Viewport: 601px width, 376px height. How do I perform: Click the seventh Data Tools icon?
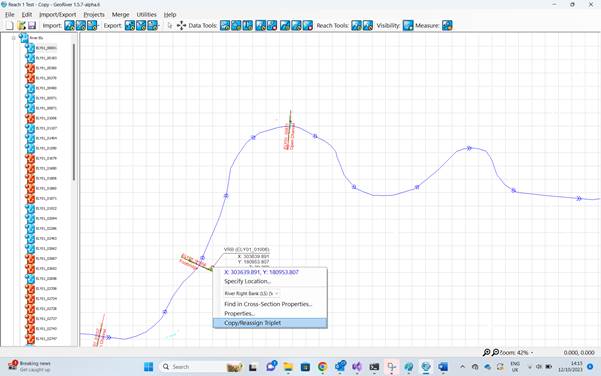click(x=296, y=26)
